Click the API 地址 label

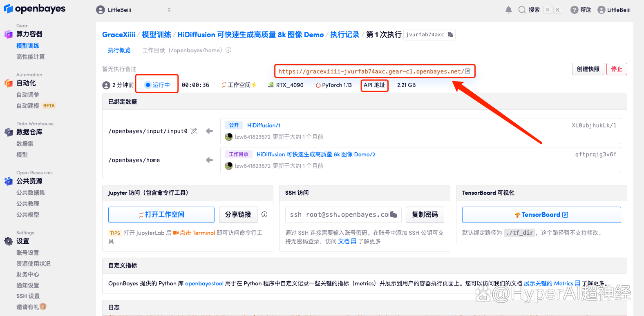coord(374,85)
